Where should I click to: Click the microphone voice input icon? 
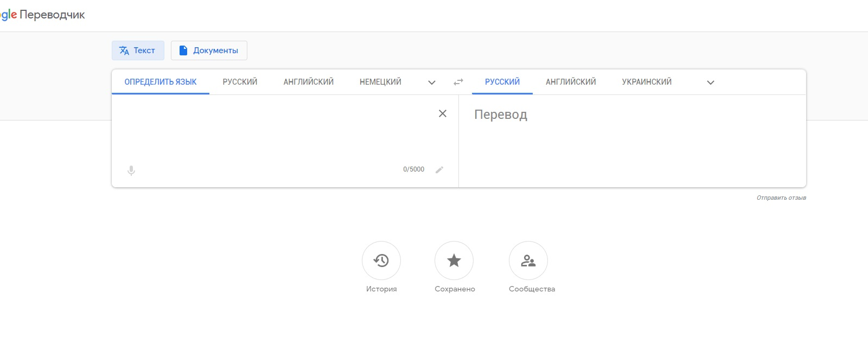pyautogui.click(x=131, y=170)
